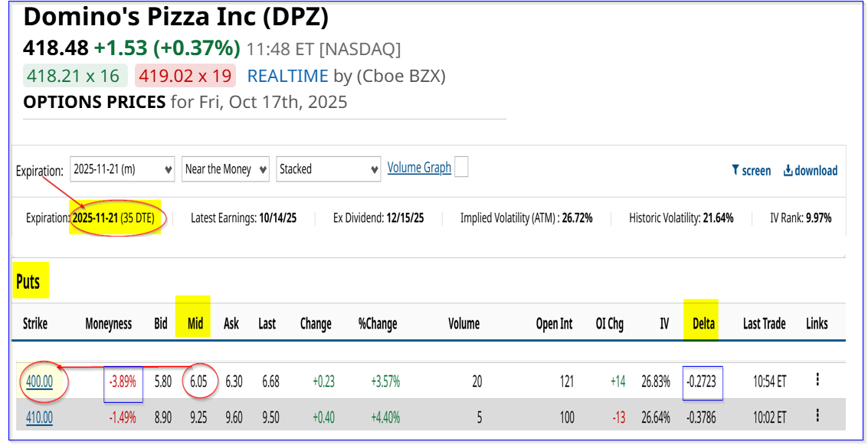
Task: Sort by Open Int column header
Action: coord(554,324)
